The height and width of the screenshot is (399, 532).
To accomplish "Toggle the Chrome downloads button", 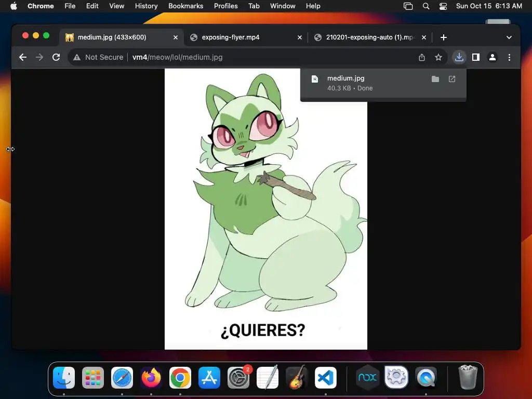I will tap(459, 57).
